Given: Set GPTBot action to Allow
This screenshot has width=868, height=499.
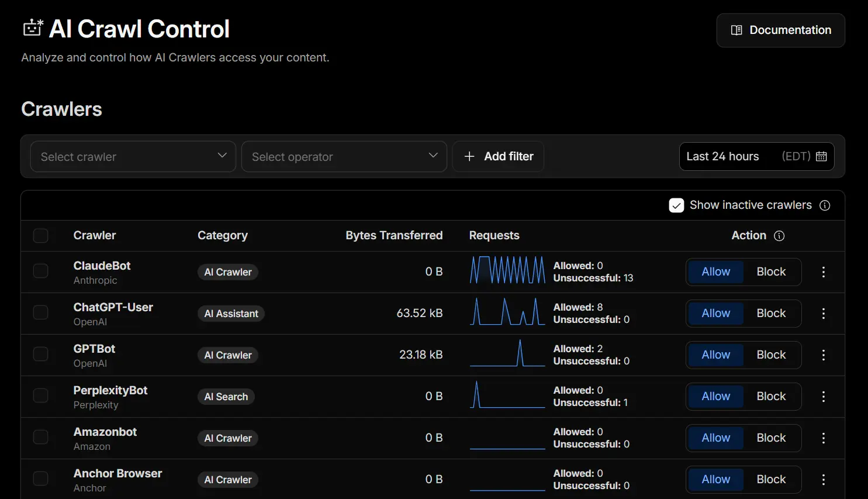Looking at the screenshot, I should coord(715,355).
